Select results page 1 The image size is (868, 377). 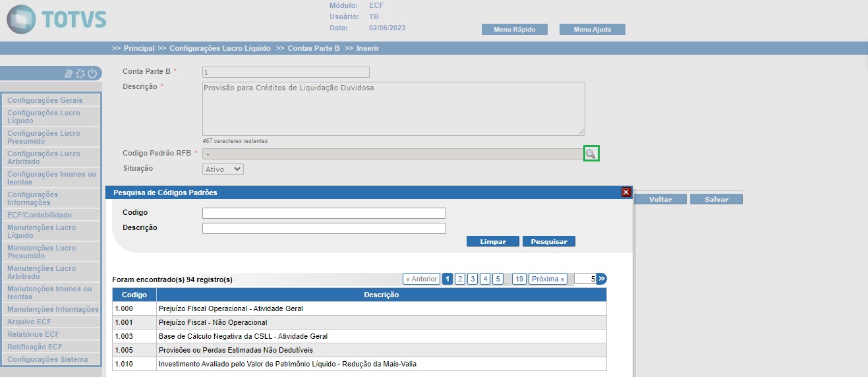[448, 279]
